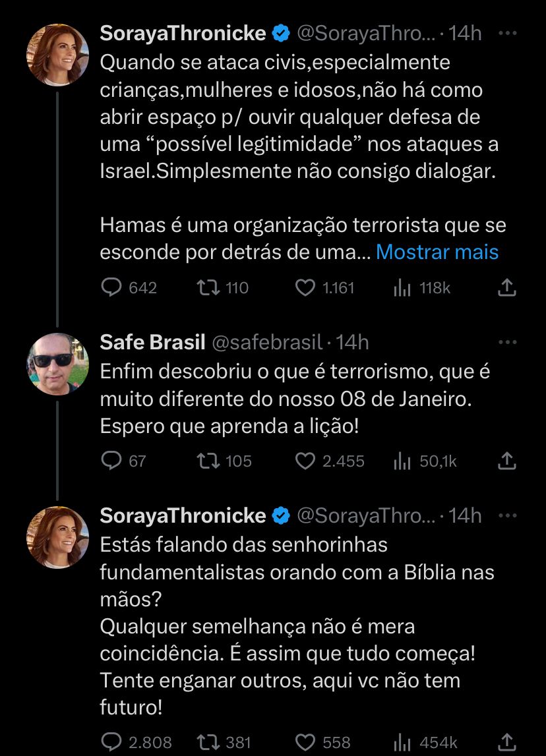
Task: Retweet Soraya's first tweet with 110 retweets
Action: coord(208,287)
